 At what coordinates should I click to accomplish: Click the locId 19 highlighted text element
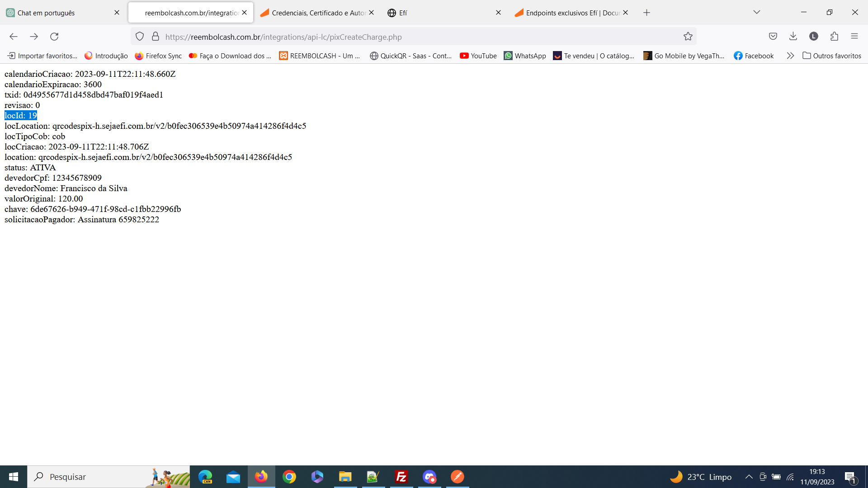point(20,115)
